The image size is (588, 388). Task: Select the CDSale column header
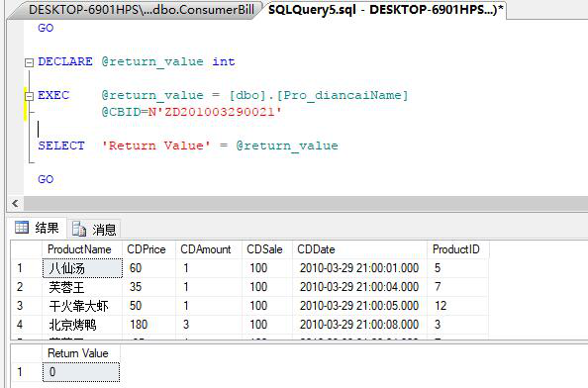click(x=267, y=249)
